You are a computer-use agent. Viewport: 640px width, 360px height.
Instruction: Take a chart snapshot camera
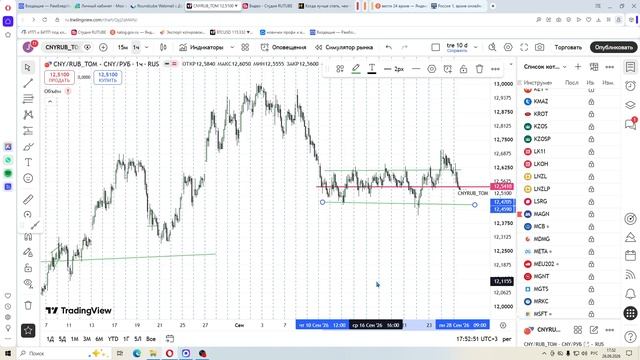tap(540, 47)
